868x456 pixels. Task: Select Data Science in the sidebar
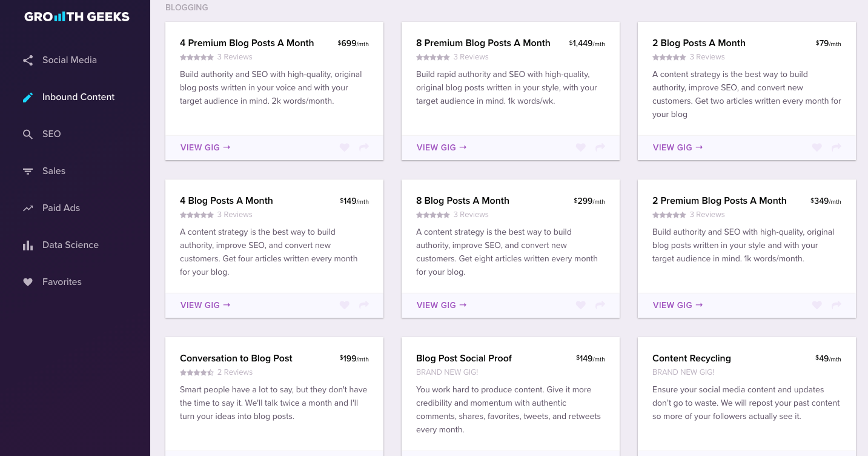coord(70,245)
